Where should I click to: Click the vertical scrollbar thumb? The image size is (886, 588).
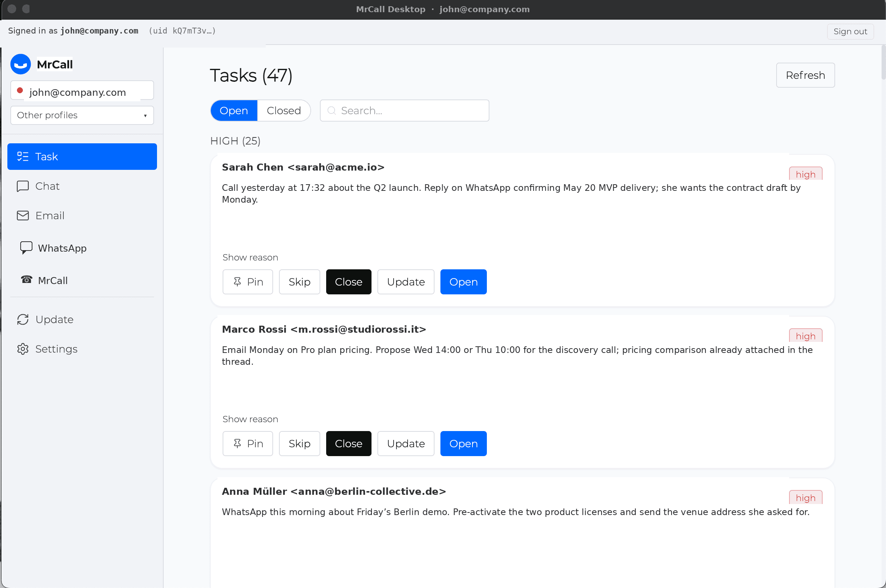point(883,62)
